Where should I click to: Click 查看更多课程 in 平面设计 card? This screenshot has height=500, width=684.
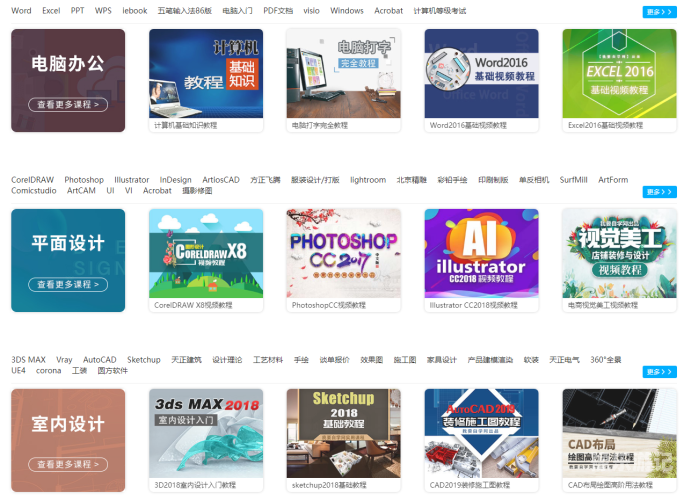coord(68,284)
